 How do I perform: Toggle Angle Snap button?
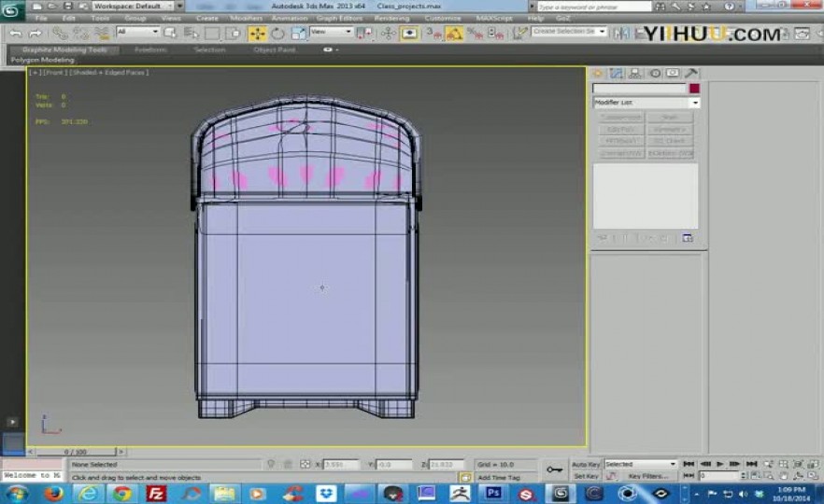coord(454,34)
